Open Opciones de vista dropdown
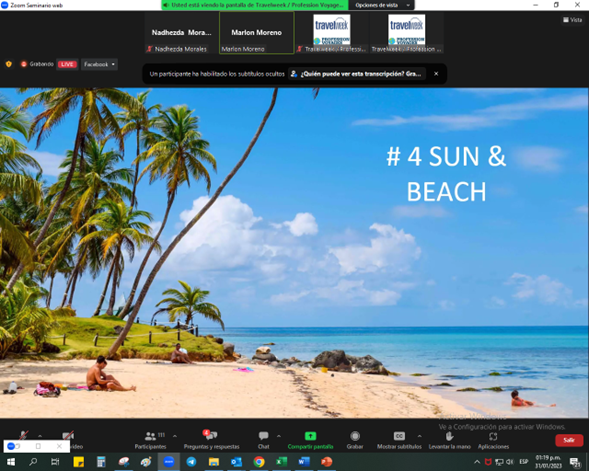 click(382, 5)
